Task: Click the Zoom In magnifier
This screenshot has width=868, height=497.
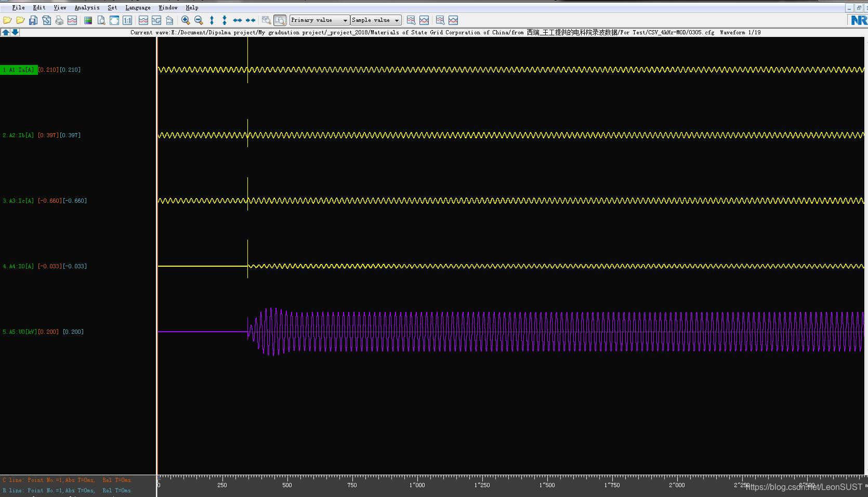Action: (x=186, y=20)
